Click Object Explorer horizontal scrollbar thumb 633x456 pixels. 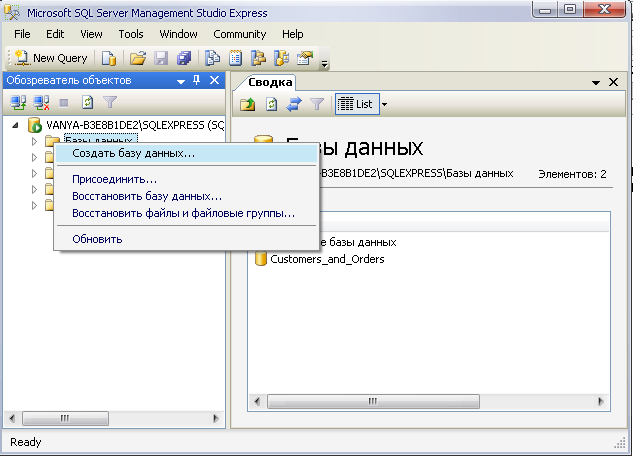[65, 418]
